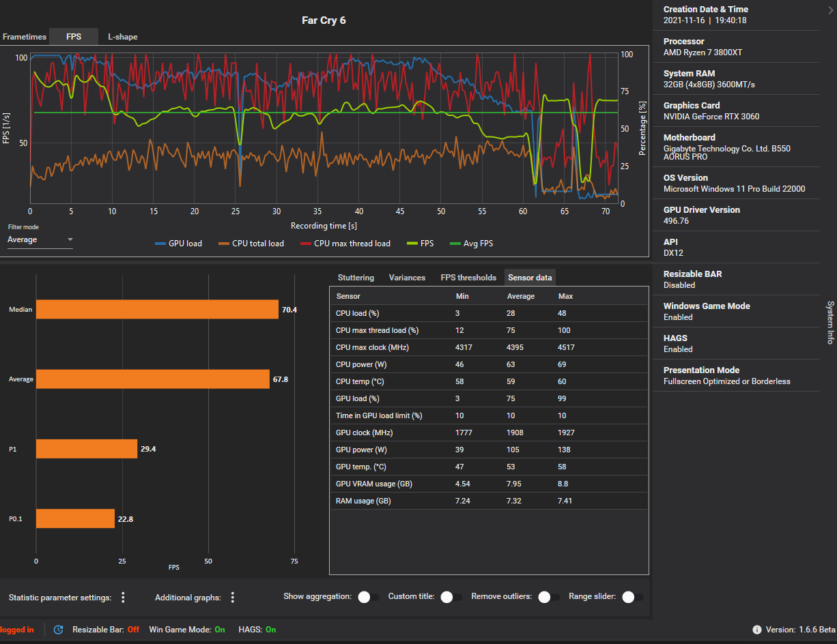Image resolution: width=837 pixels, height=644 pixels.
Task: Select the CPU max clock (MHz) row
Action: click(x=489, y=347)
